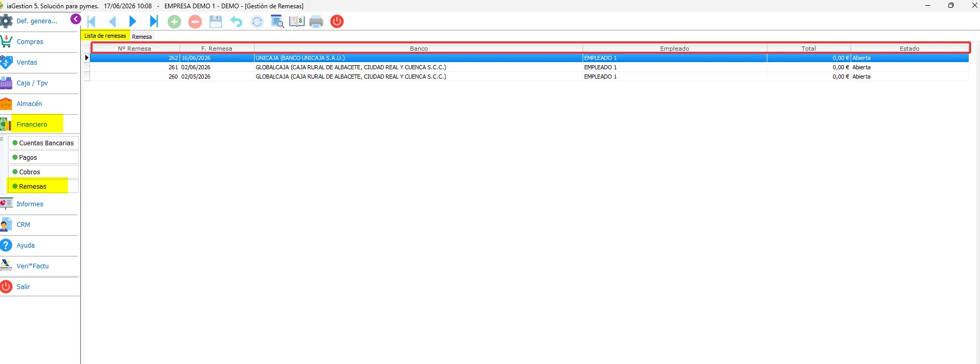The width and height of the screenshot is (980, 364).
Task: Select the Lista de remesas tab
Action: (105, 36)
